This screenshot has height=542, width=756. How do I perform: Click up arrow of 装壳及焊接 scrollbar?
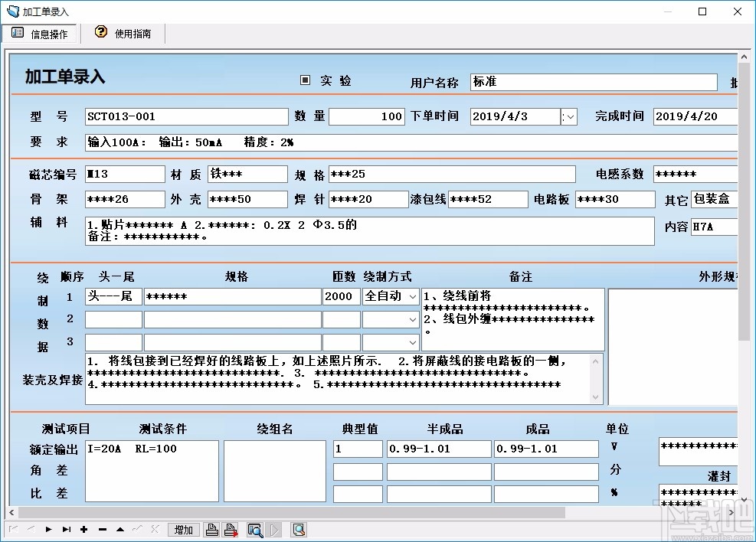click(596, 361)
